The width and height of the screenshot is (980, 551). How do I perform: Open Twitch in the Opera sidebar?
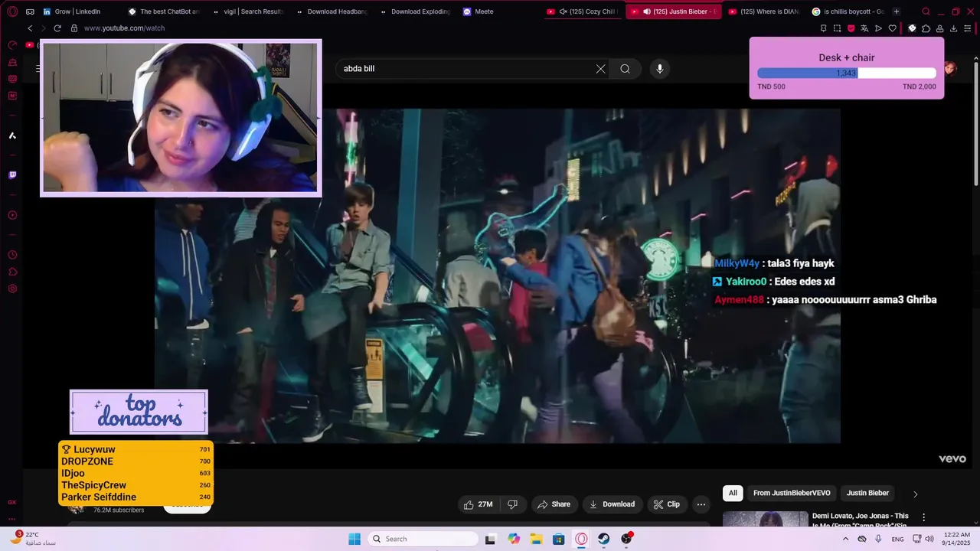click(x=12, y=175)
